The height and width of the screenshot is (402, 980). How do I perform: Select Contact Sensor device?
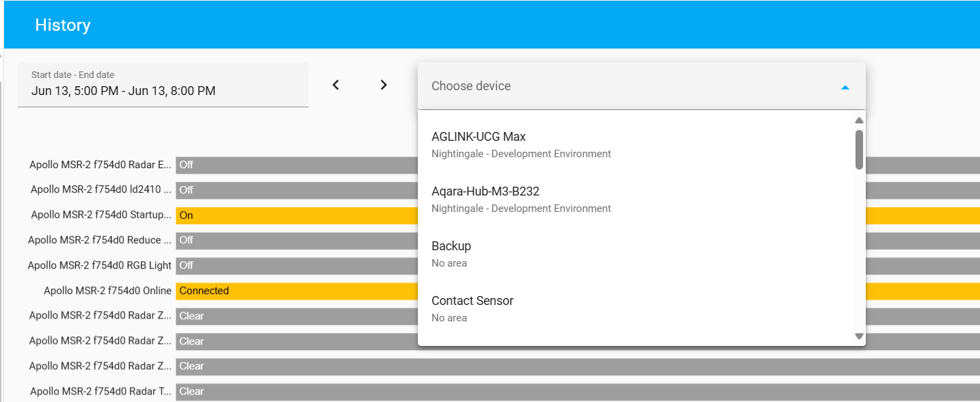[x=636, y=308]
